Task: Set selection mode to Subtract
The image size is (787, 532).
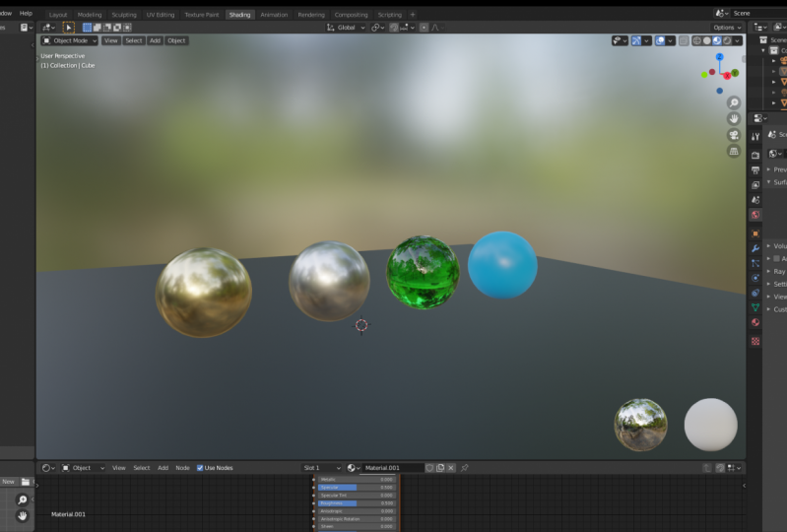Action: tap(107, 28)
